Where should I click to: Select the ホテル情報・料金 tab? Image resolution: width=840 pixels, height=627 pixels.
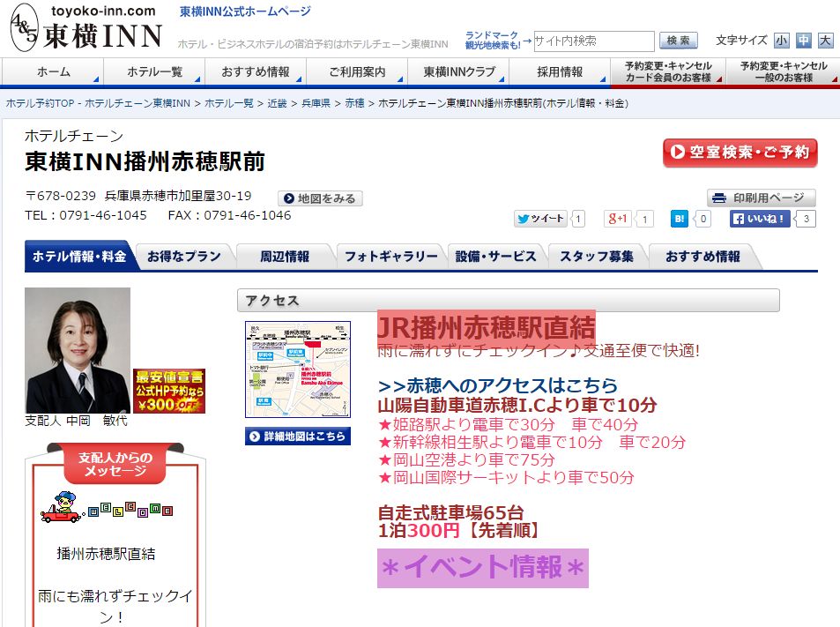click(x=79, y=256)
